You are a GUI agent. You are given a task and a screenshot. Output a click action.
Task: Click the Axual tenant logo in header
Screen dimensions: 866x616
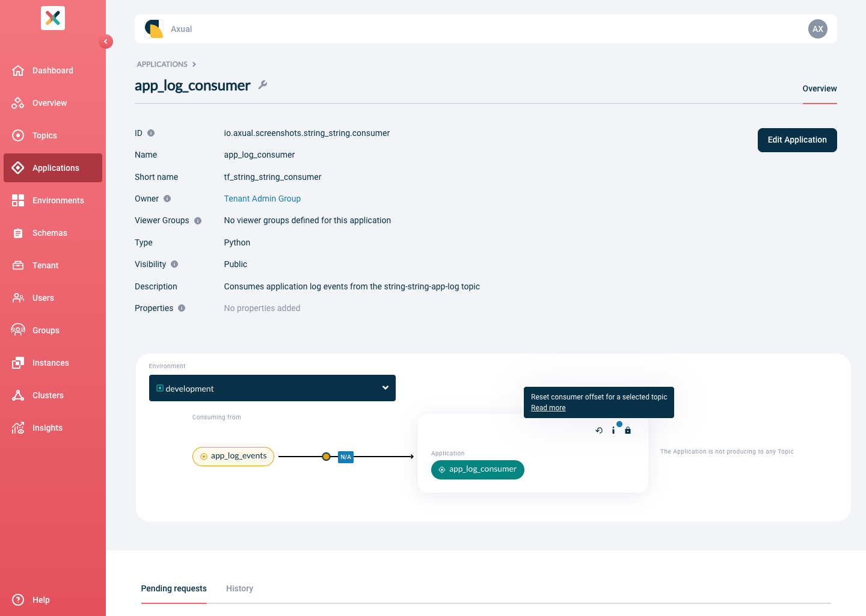coord(154,29)
